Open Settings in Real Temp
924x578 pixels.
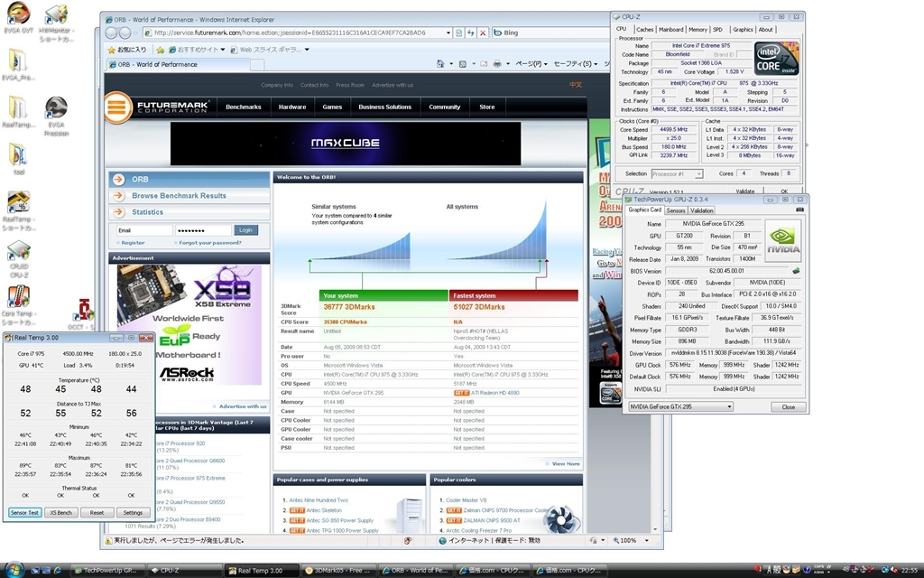tap(133, 513)
